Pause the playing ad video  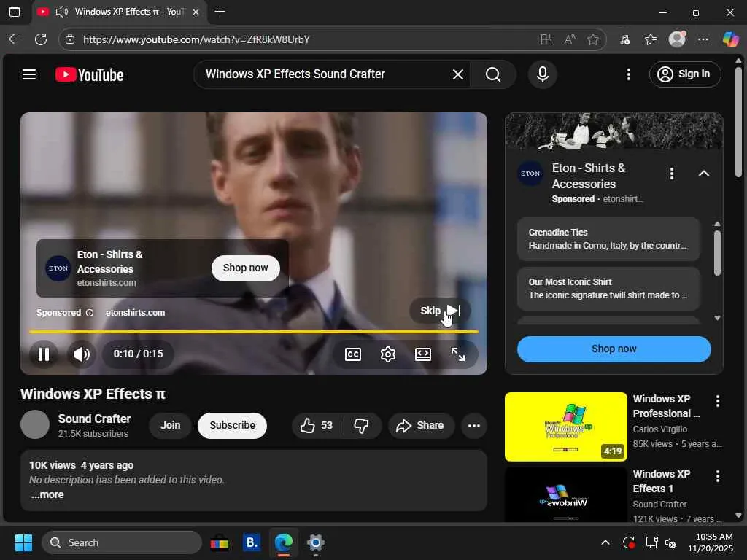44,354
